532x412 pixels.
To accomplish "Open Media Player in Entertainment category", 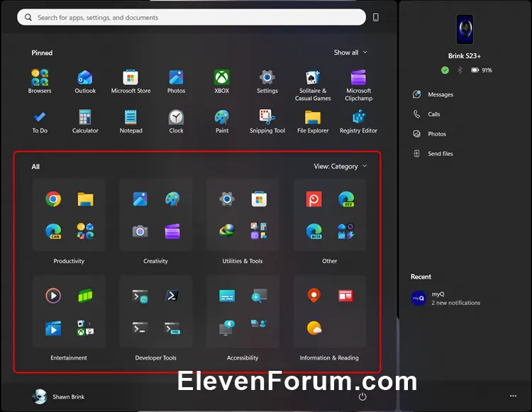I will (x=53, y=296).
